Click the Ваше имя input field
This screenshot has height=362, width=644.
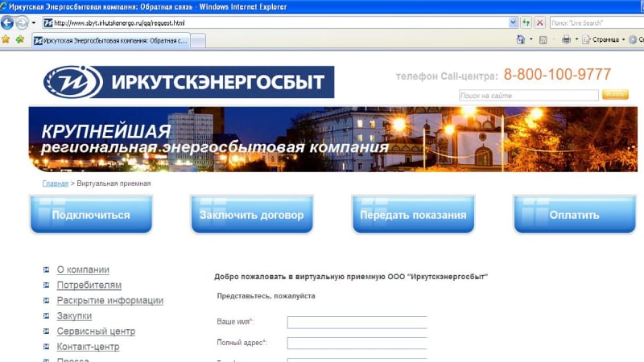click(x=357, y=323)
